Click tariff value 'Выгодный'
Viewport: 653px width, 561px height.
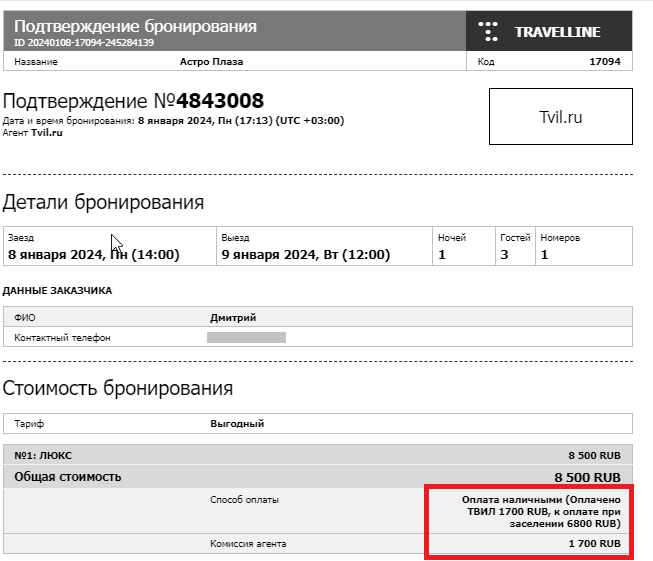[237, 424]
